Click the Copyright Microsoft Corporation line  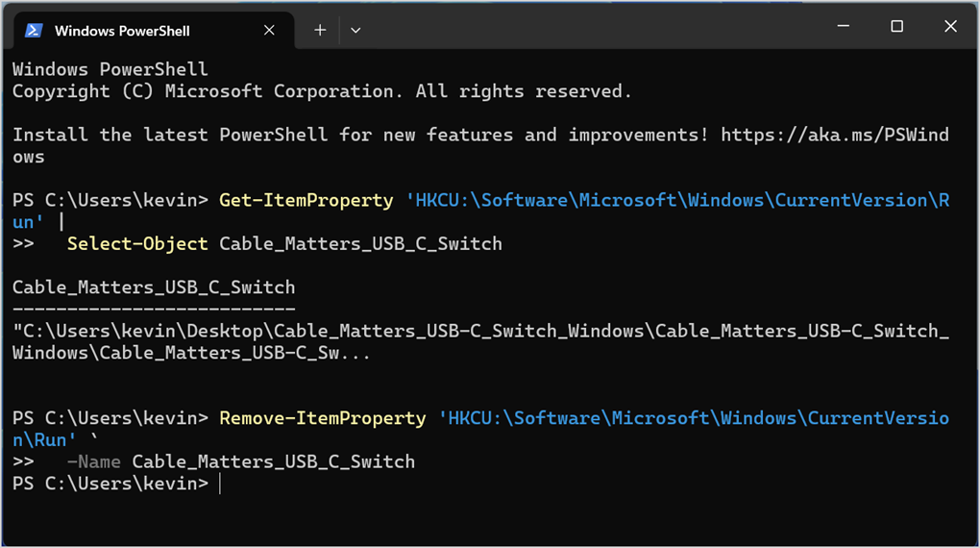322,91
